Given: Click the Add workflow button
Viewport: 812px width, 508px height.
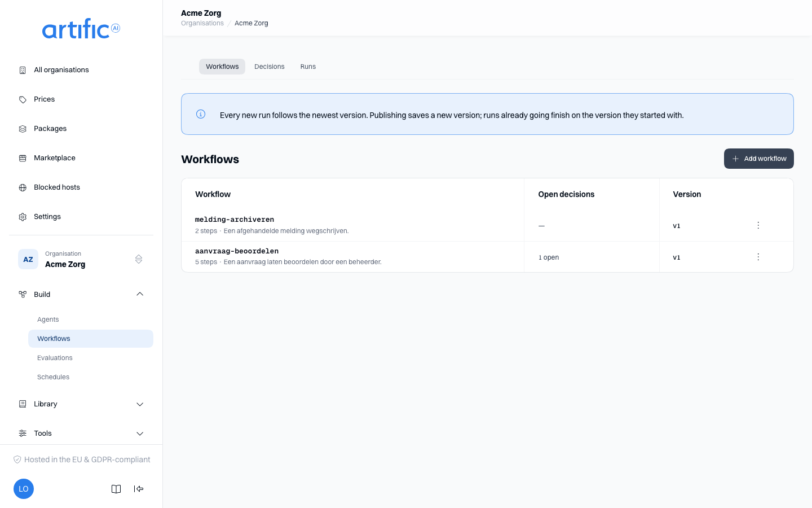Looking at the screenshot, I should coord(759,159).
